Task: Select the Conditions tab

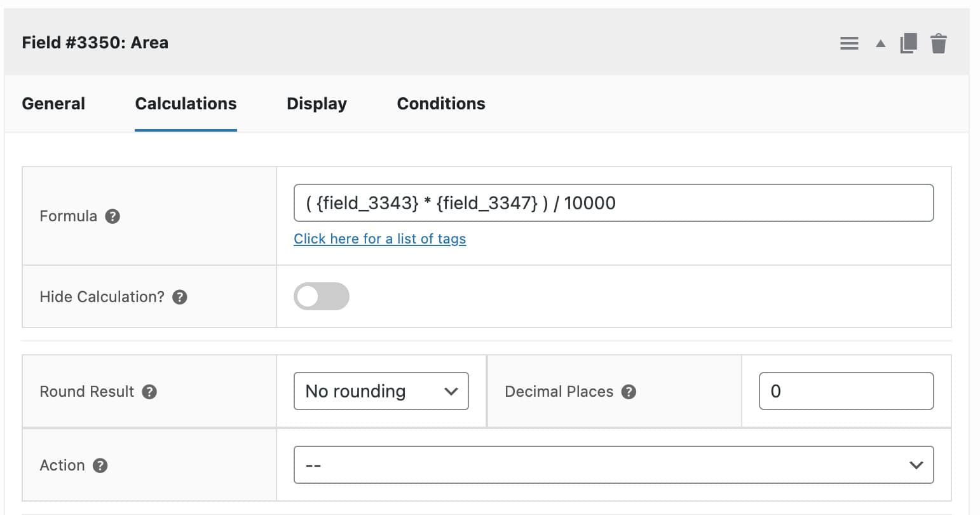Action: coord(440,103)
